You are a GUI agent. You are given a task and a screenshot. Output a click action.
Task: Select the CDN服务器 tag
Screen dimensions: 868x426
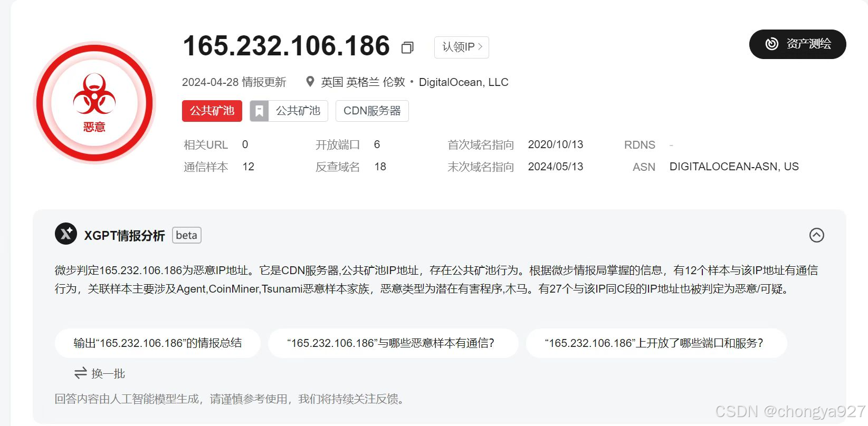[x=372, y=111]
